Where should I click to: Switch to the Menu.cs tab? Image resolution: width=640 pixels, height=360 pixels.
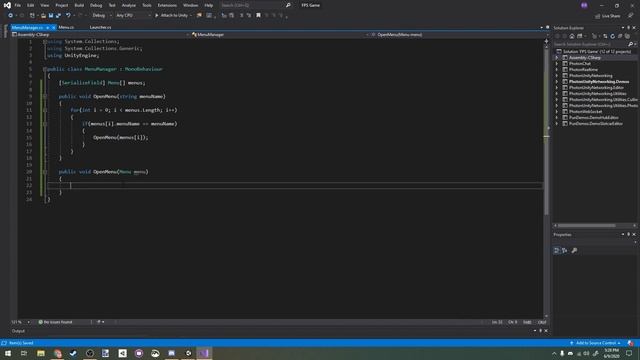pyautogui.click(x=66, y=27)
